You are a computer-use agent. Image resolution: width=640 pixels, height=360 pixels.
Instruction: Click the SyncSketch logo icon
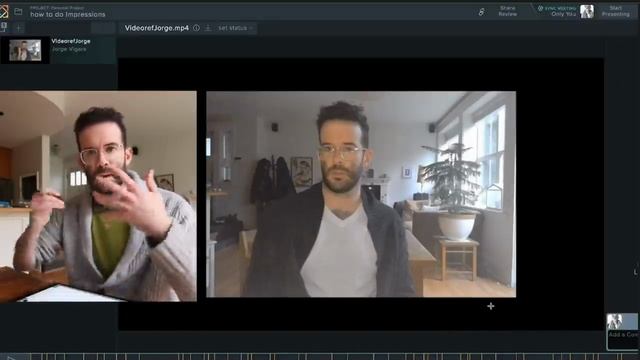(4, 11)
